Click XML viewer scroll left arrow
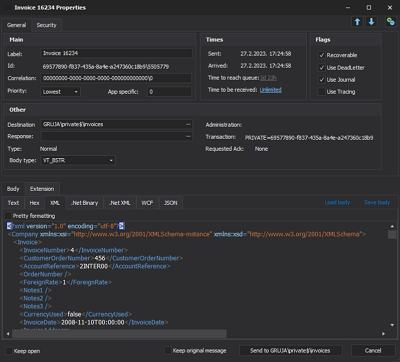This screenshot has height=362, width=400. pyautogui.click(x=8, y=333)
